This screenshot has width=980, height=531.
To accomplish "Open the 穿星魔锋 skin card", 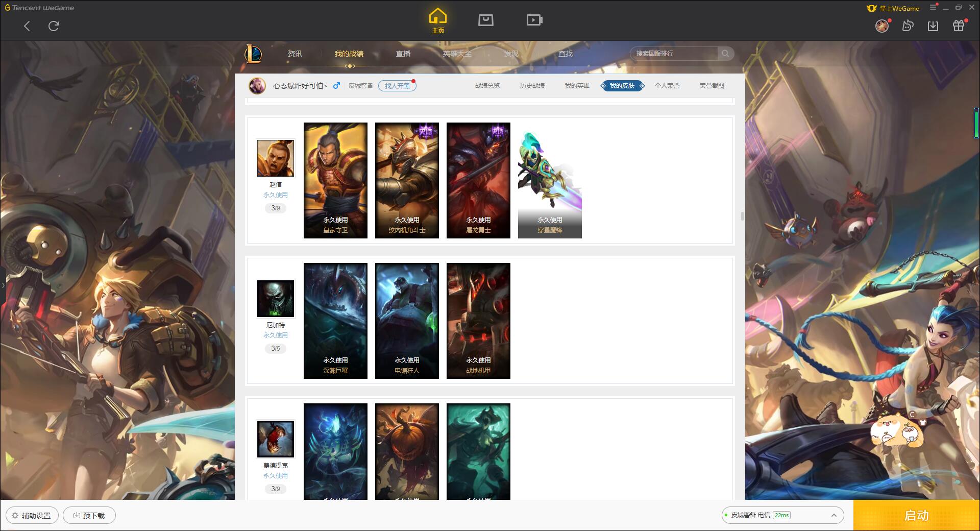I will click(550, 180).
